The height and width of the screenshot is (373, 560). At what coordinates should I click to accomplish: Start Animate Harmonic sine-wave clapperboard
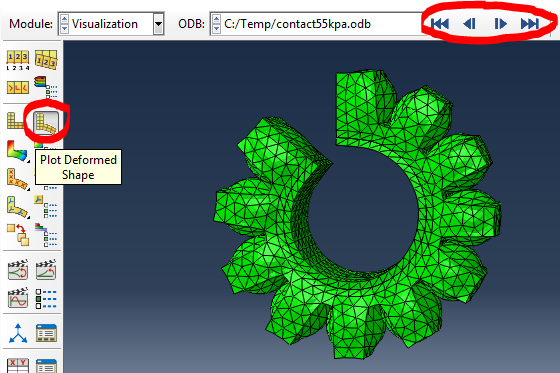(x=18, y=298)
